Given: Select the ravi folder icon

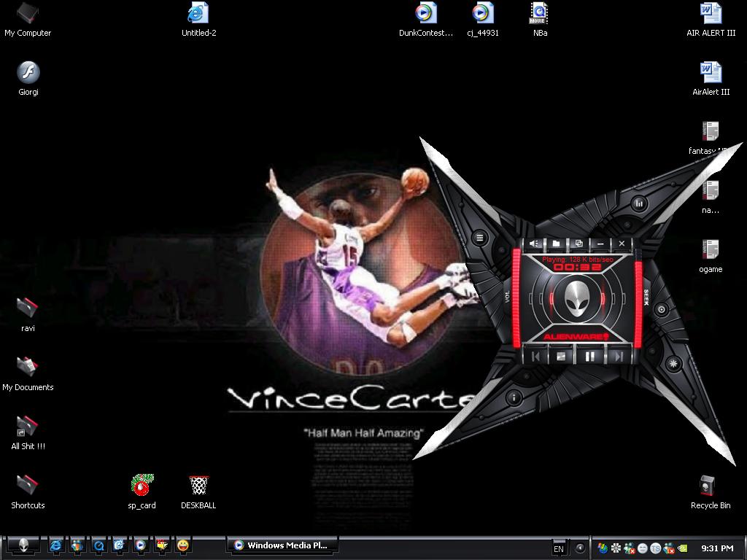Looking at the screenshot, I should 28,314.
